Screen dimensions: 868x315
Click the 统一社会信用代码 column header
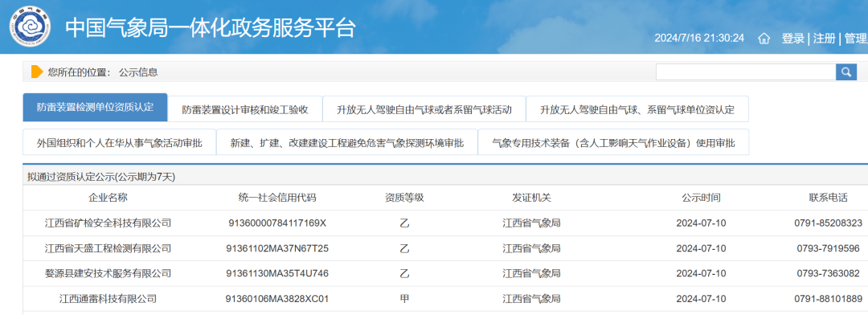pyautogui.click(x=277, y=198)
